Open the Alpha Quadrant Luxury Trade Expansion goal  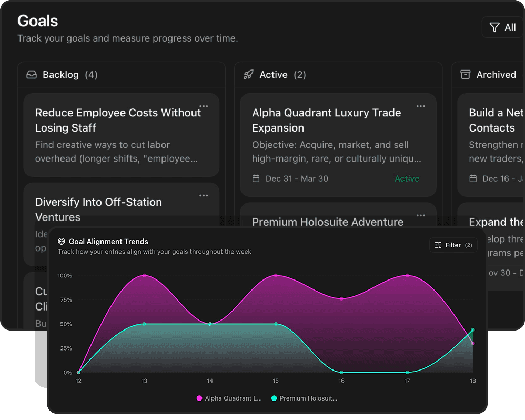326,120
